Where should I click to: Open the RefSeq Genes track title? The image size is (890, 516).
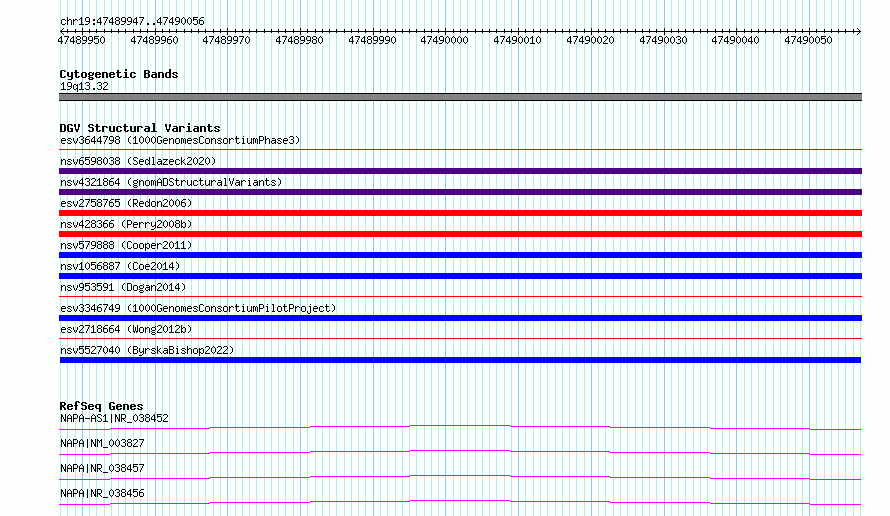pos(101,406)
